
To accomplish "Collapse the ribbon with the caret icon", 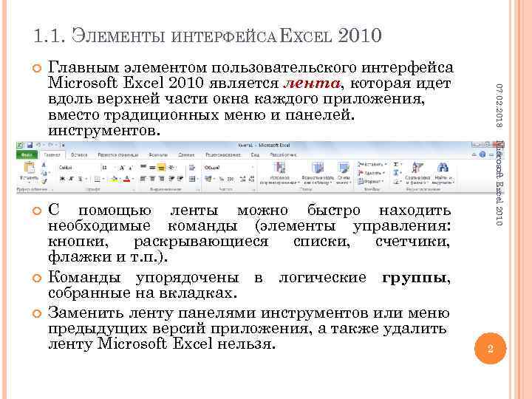I will [474, 154].
